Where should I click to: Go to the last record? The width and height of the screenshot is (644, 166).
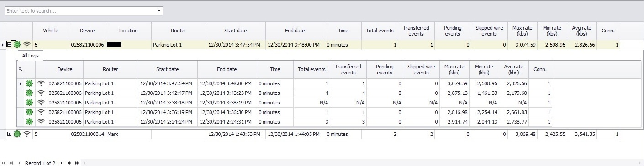pos(77,163)
